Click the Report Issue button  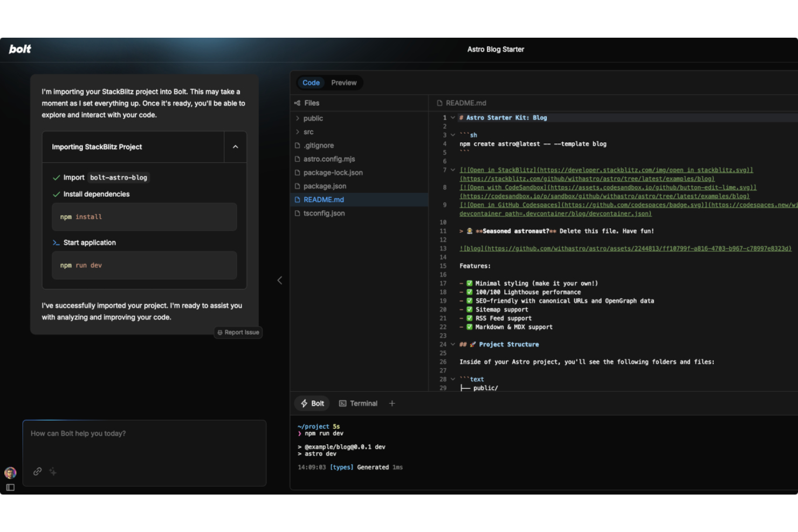coord(238,333)
